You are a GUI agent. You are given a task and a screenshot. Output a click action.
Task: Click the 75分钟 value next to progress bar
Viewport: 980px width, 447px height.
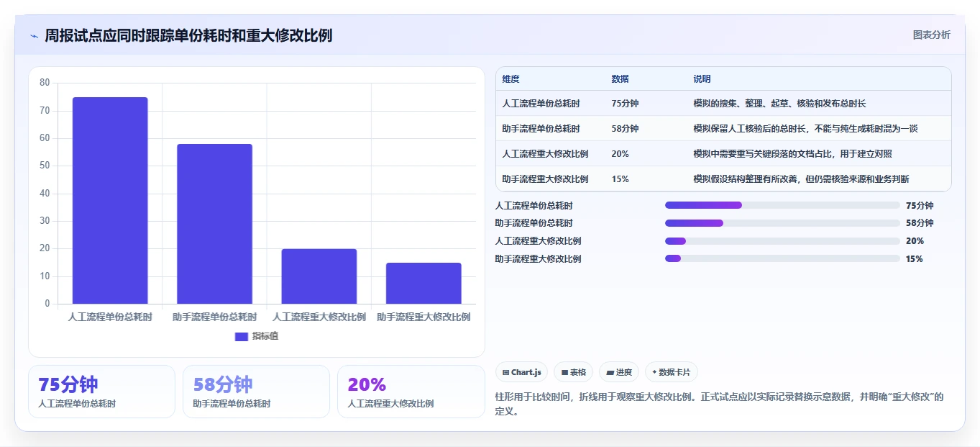[920, 205]
